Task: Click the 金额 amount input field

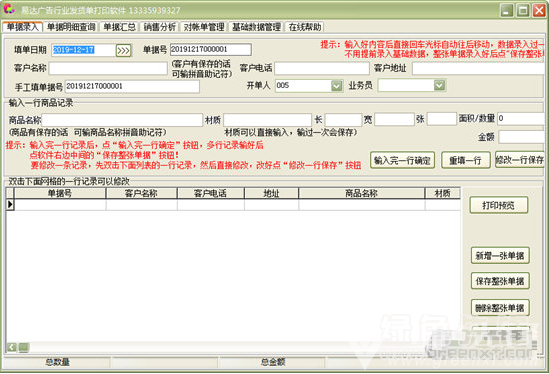Action: coord(522,137)
